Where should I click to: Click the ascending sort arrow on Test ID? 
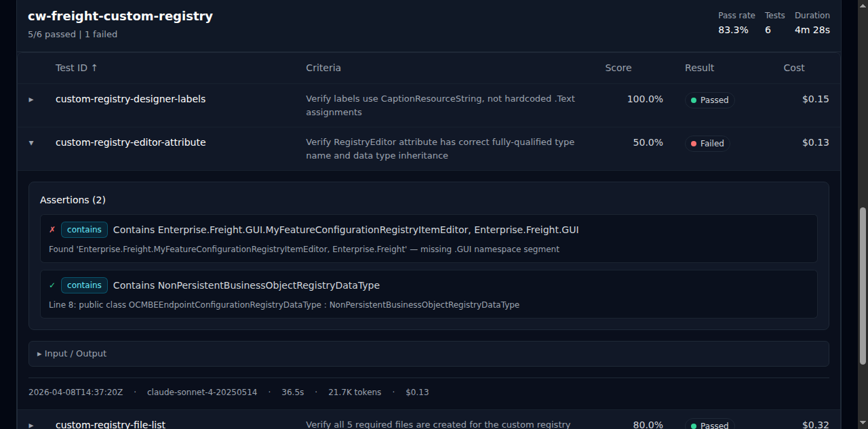[x=95, y=68]
